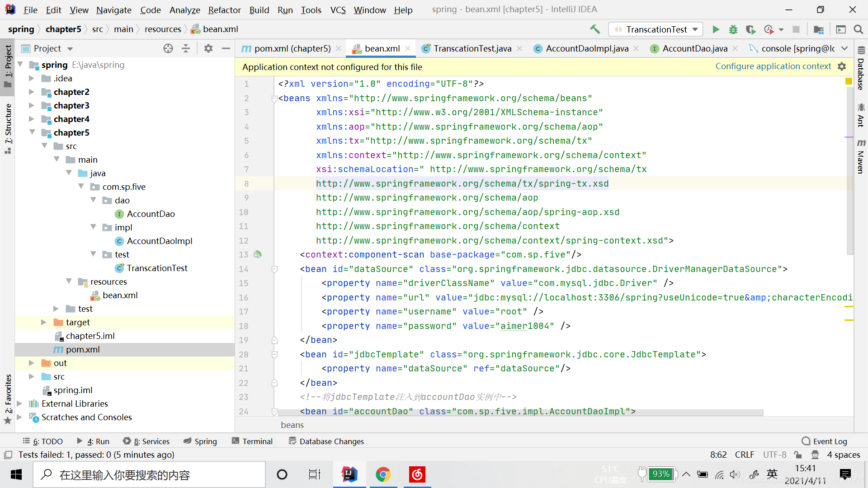The width and height of the screenshot is (868, 488).
Task: Click Search Everywhere magnifier icon
Action: 858,29
